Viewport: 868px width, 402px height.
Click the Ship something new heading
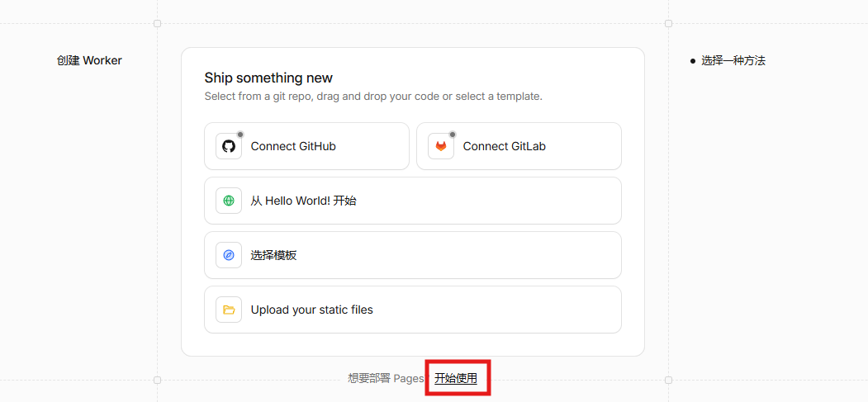point(268,78)
